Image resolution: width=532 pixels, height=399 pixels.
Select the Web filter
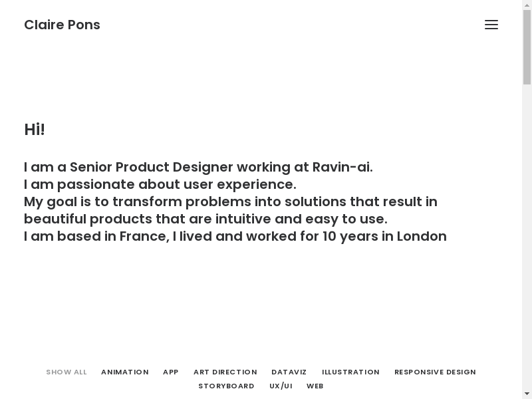click(315, 386)
